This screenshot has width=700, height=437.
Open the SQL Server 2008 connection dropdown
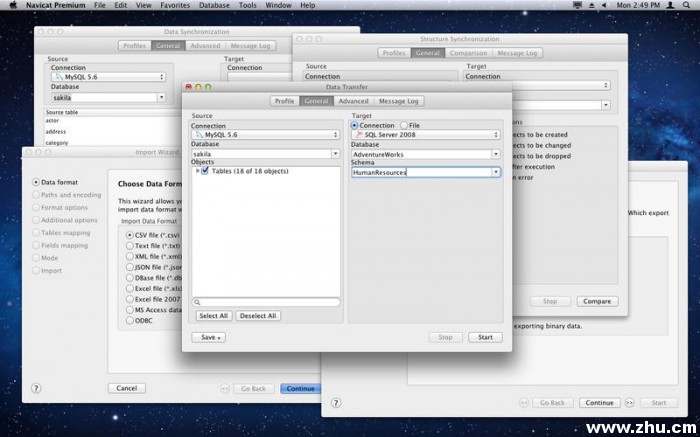pyautogui.click(x=425, y=134)
